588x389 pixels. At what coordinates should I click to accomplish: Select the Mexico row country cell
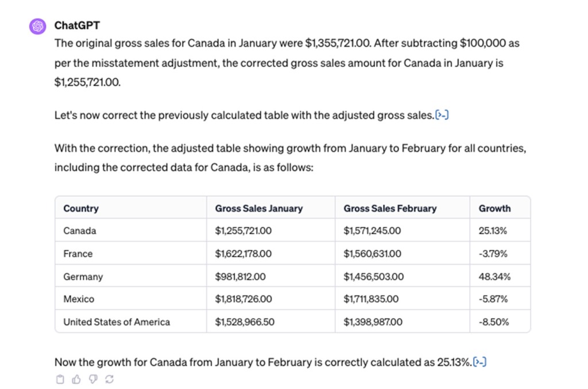(x=79, y=299)
